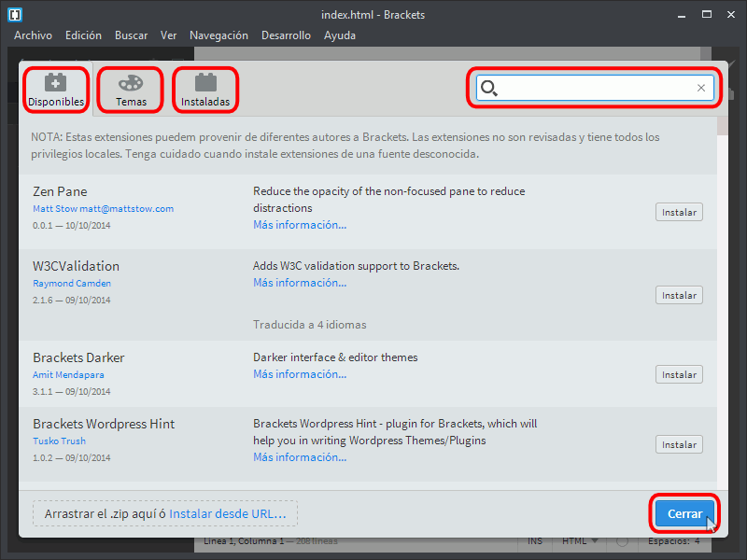Open the Buscar menu
This screenshot has height=560, width=747.
131,35
